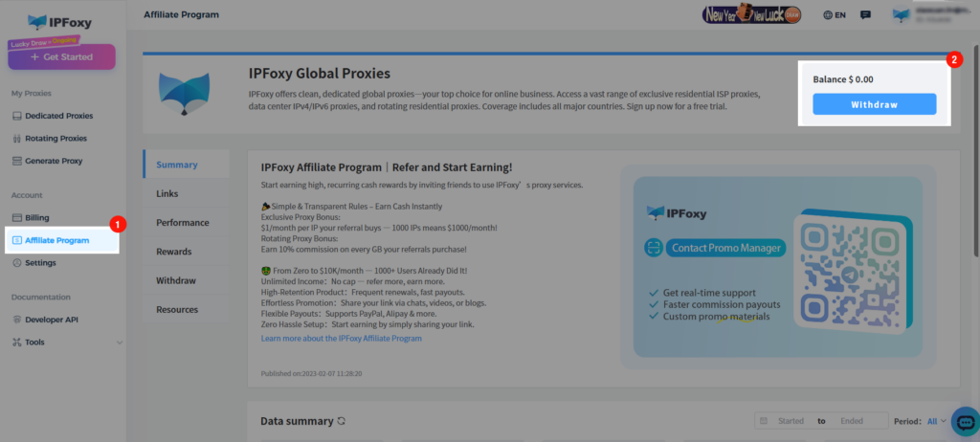The height and width of the screenshot is (442, 980).
Task: Open the Period All dropdown
Action: 935,421
